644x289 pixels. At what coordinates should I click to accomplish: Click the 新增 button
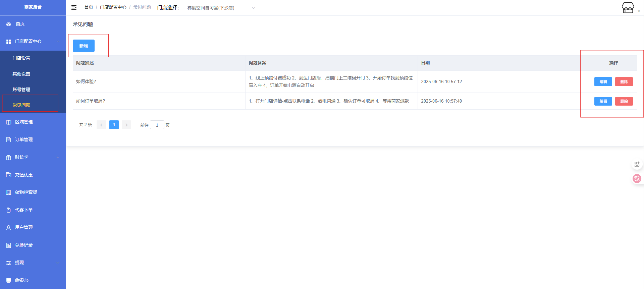84,46
